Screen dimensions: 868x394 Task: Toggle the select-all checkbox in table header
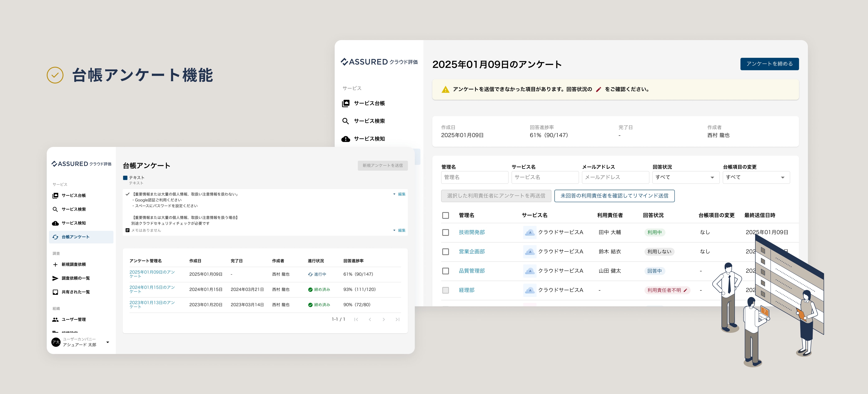click(445, 215)
